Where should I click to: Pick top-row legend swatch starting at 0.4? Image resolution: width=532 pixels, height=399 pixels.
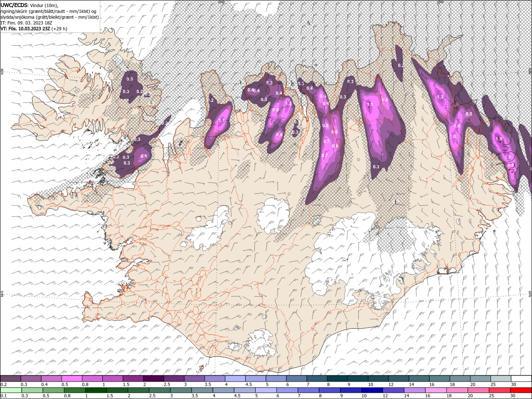point(51,379)
